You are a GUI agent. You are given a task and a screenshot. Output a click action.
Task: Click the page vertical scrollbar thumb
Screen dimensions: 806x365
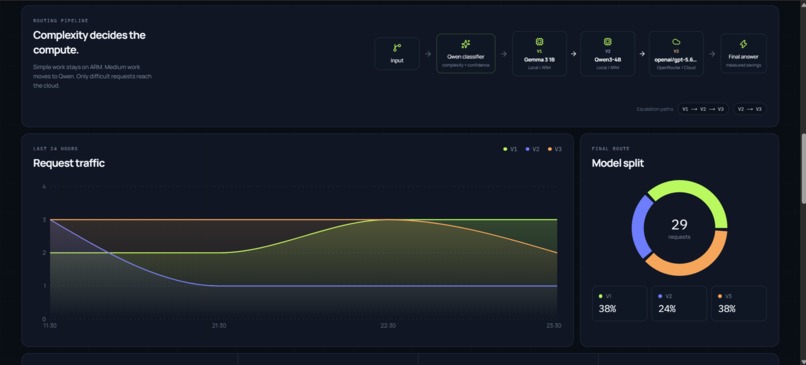click(x=803, y=169)
